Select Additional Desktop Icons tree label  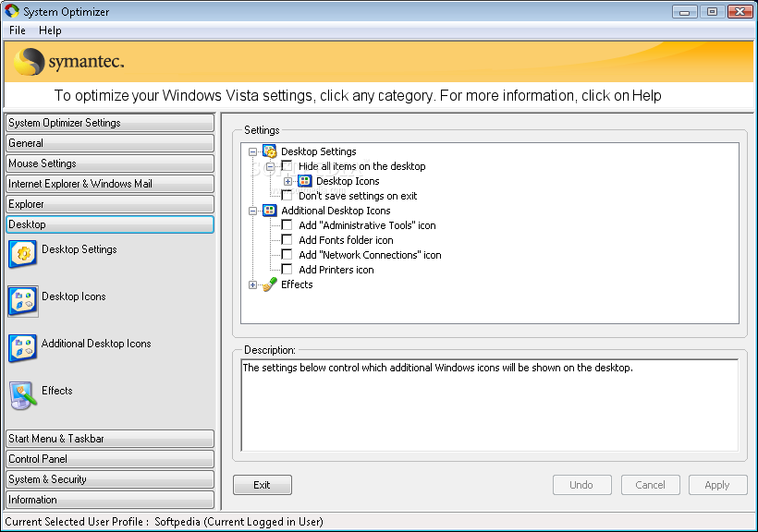pos(336,211)
